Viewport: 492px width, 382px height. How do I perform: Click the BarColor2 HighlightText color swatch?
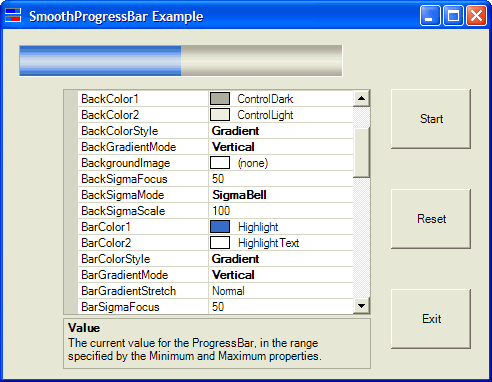pyautogui.click(x=220, y=243)
